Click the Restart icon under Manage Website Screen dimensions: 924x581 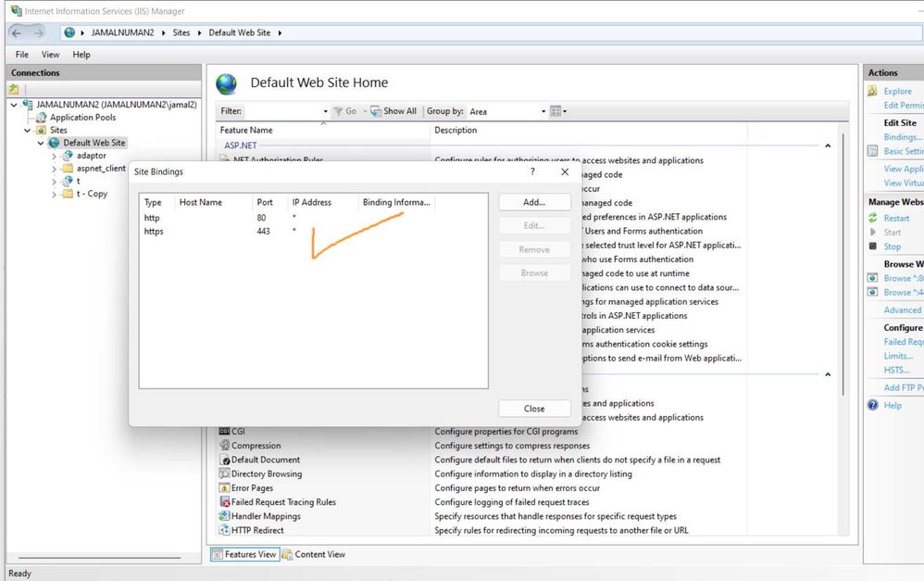click(873, 218)
